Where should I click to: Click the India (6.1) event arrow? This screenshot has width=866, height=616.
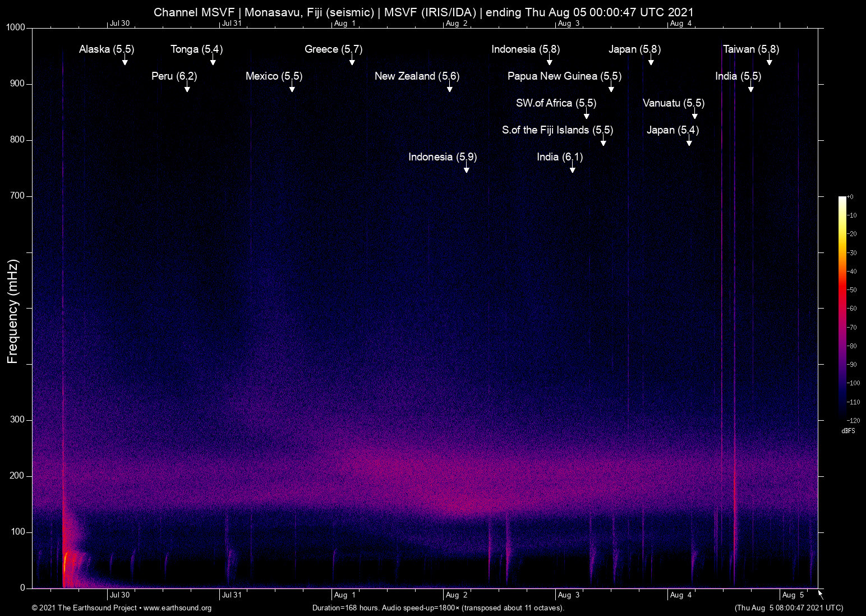click(573, 168)
